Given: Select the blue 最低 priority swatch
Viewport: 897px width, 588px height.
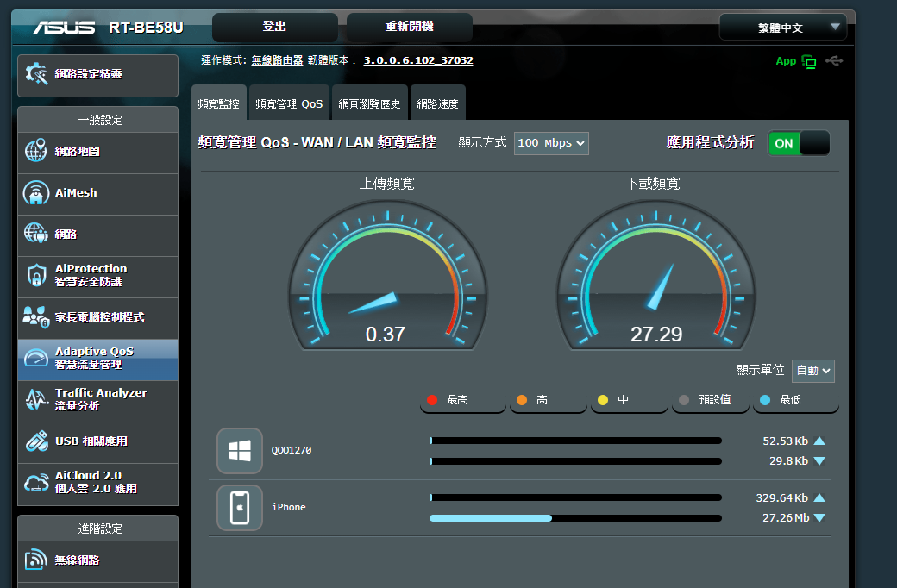Looking at the screenshot, I should click(765, 400).
